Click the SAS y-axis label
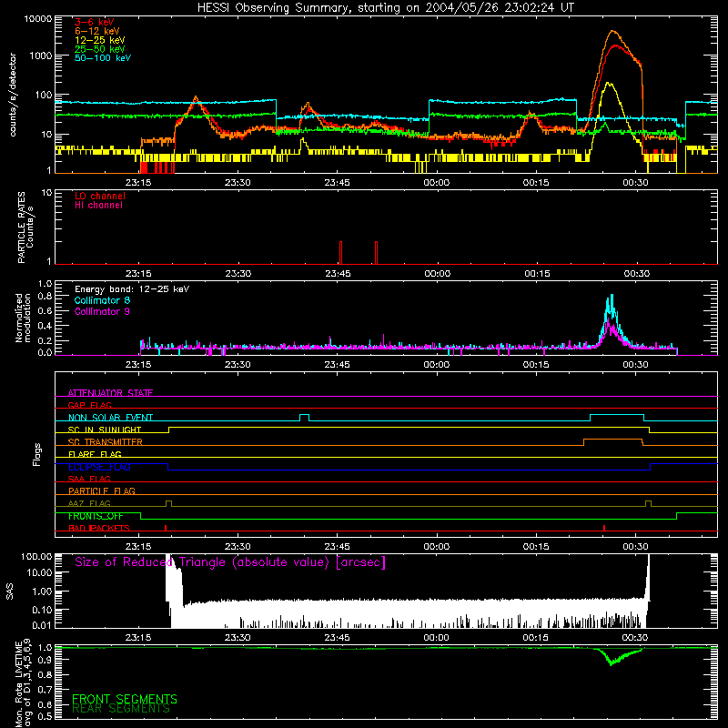Viewport: 728px width, 728px height. [x=10, y=591]
